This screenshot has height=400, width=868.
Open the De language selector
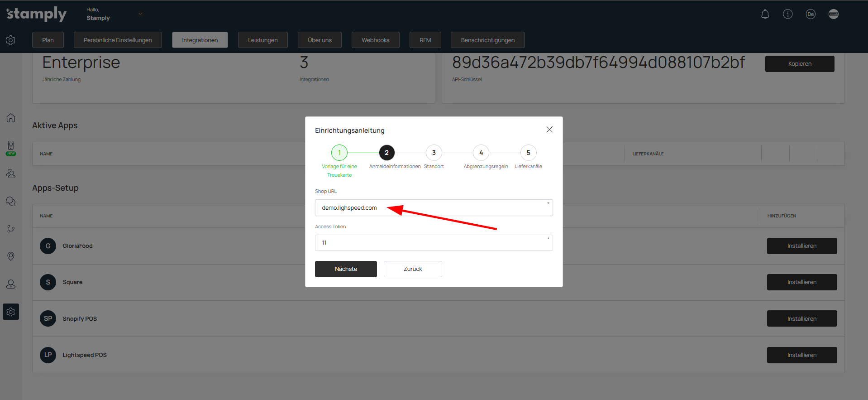tap(810, 14)
